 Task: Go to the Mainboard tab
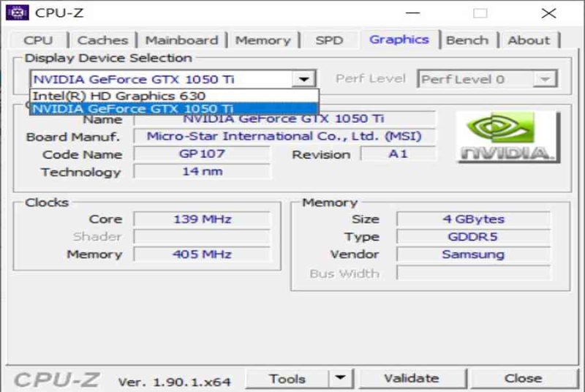181,40
